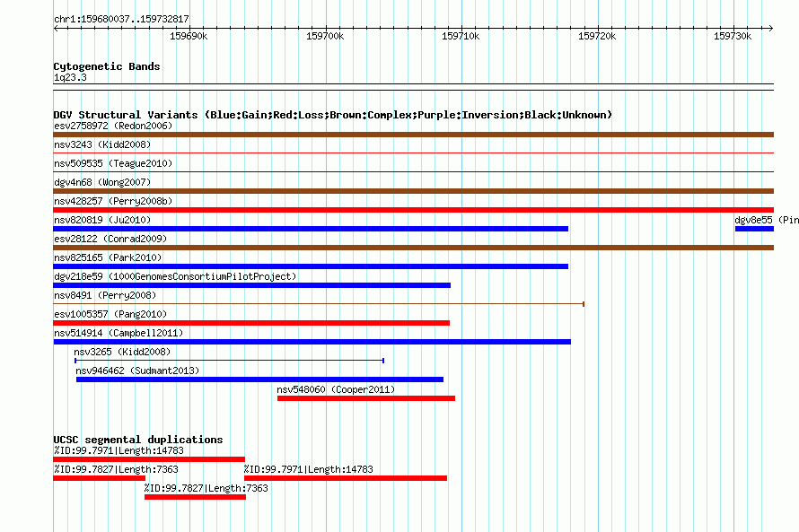The height and width of the screenshot is (532, 799).
Task: Select red bar under lowest Length:7363 label
Action: click(x=195, y=497)
